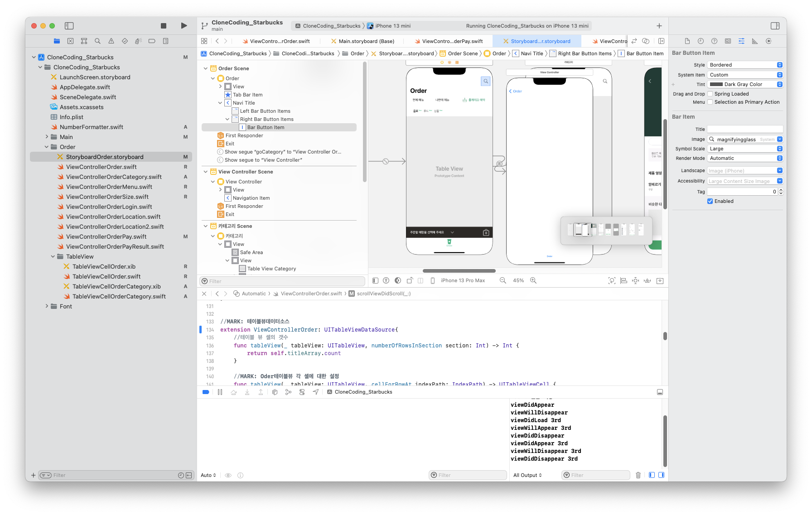Switch to ViewContro...derPay.swift tab
Image resolution: width=812 pixels, height=515 pixels.
(x=449, y=41)
